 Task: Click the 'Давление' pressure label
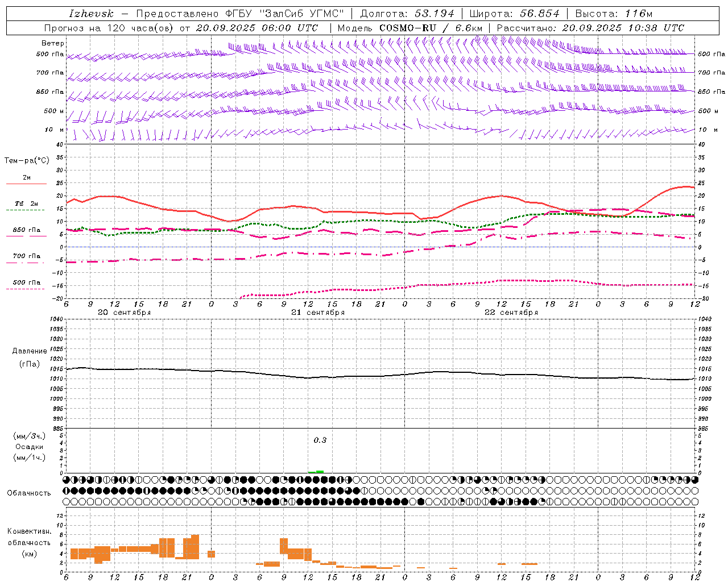pos(30,351)
